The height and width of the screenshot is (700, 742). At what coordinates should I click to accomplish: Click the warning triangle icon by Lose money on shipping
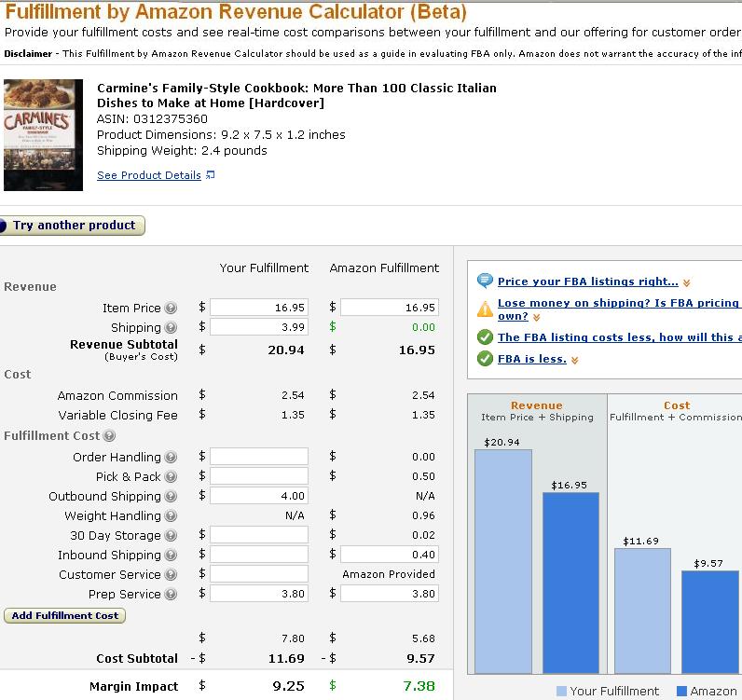(x=485, y=309)
